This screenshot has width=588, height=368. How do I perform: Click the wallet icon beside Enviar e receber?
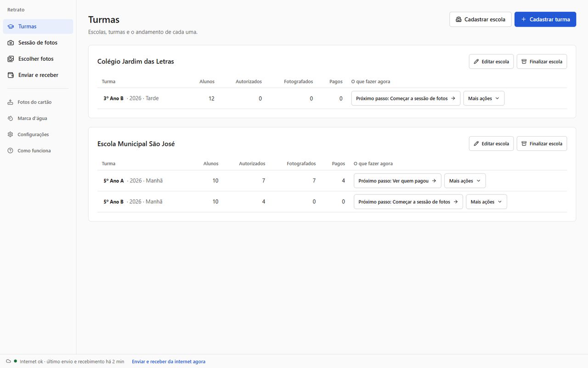click(11, 75)
